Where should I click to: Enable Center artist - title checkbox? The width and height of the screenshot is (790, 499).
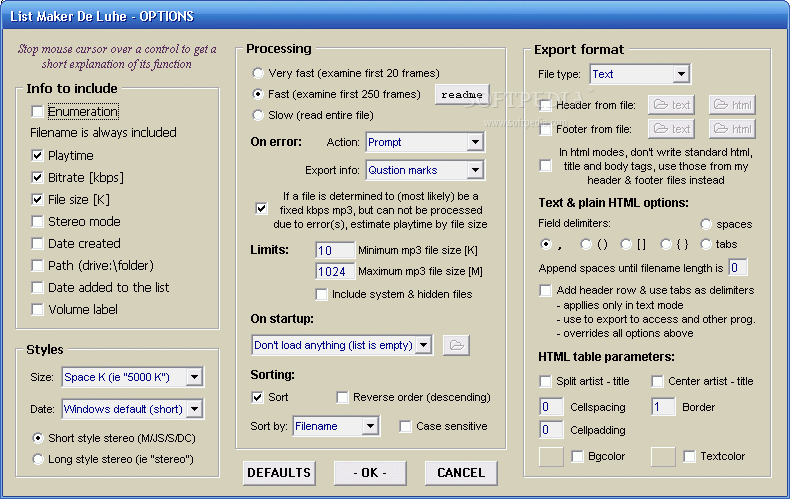click(x=657, y=381)
